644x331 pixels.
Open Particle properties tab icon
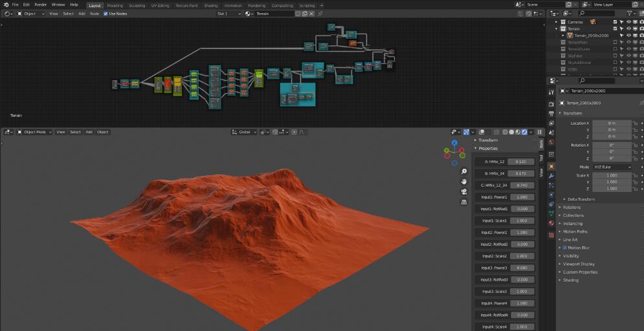551,185
